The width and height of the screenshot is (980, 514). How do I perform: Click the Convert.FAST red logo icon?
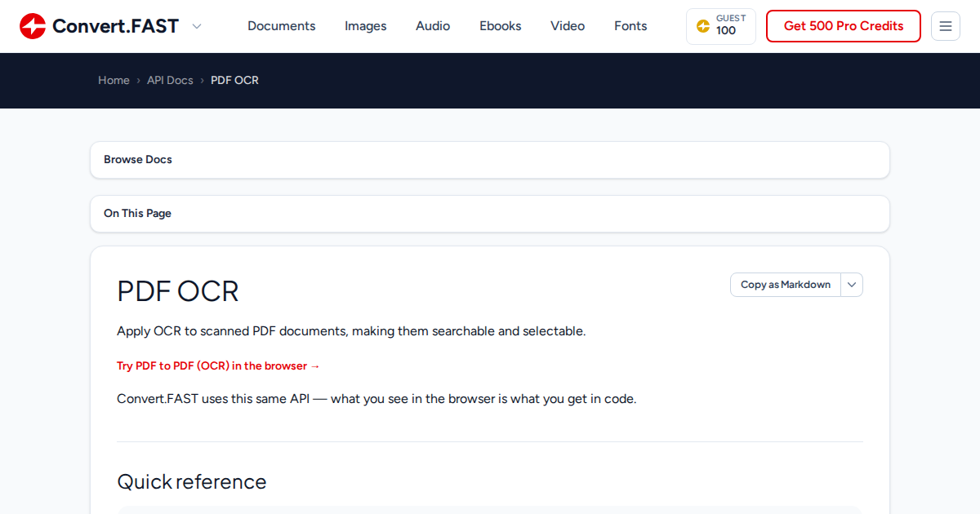[x=33, y=26]
